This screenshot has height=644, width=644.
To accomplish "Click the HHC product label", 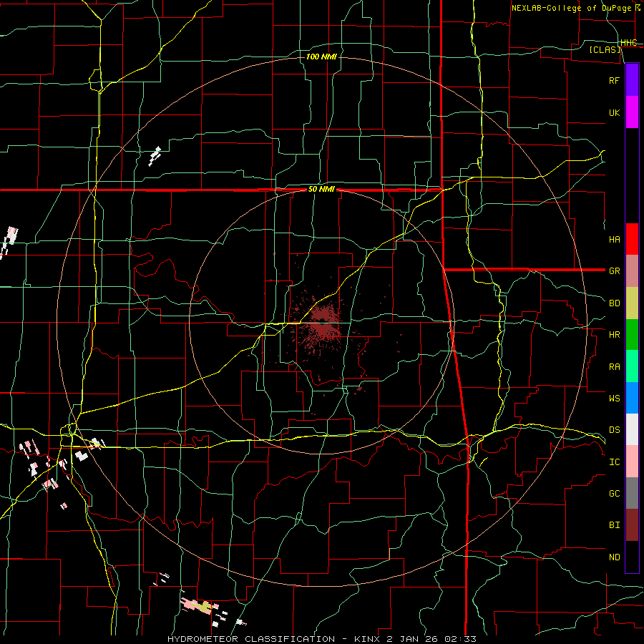I will [628, 43].
